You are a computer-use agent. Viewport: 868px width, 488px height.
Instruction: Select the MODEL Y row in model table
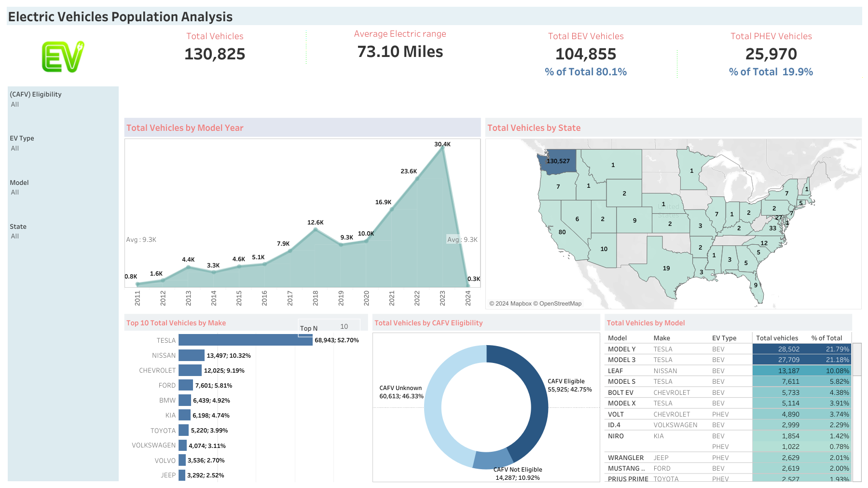(x=728, y=349)
